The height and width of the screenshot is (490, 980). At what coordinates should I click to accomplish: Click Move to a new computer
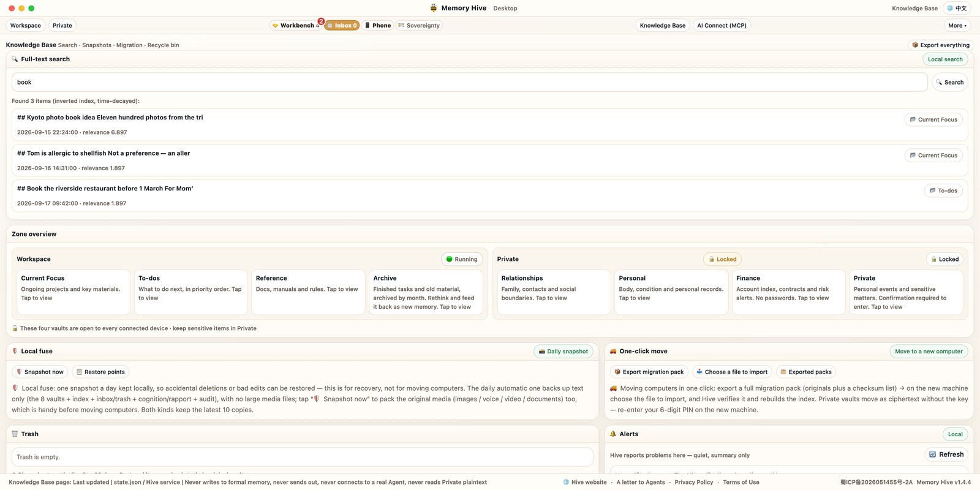[x=929, y=352]
